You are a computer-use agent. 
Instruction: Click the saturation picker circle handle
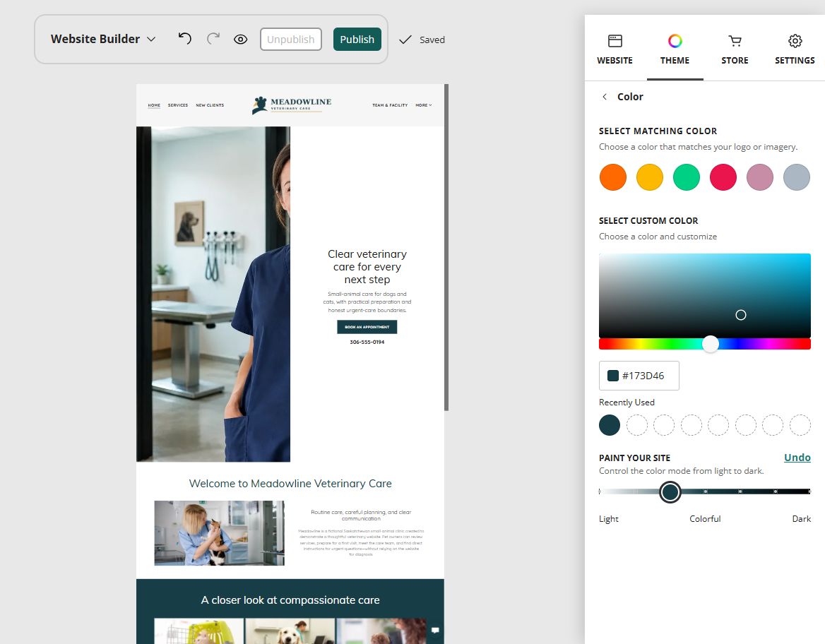(x=741, y=315)
